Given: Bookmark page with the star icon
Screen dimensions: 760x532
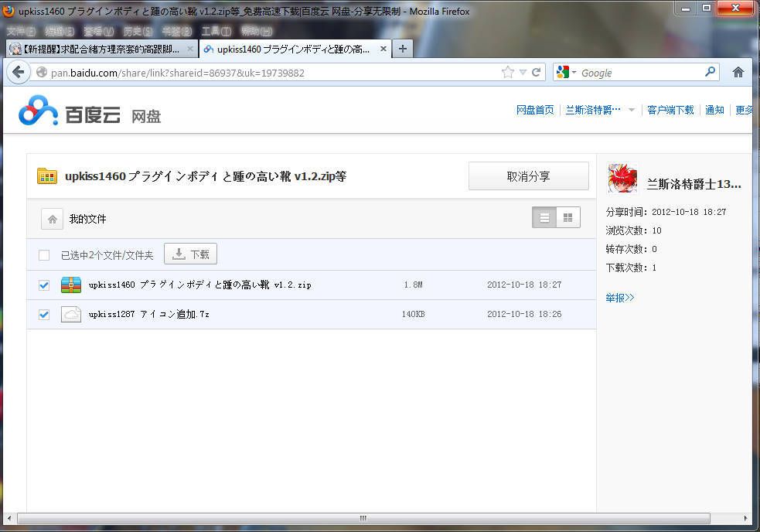Looking at the screenshot, I should tap(507, 72).
